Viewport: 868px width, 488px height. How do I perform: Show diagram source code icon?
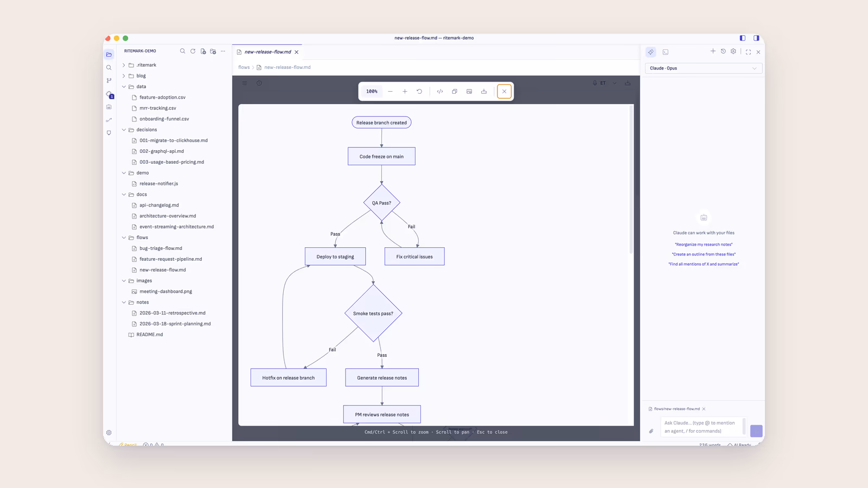tap(440, 91)
